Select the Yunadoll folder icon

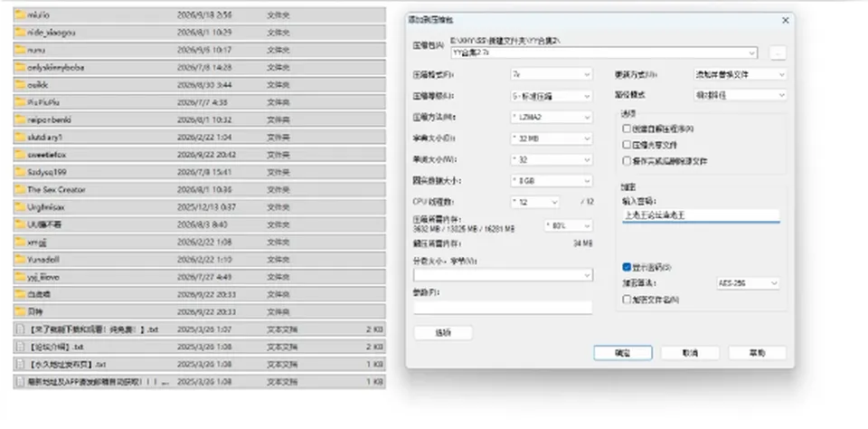(20, 260)
